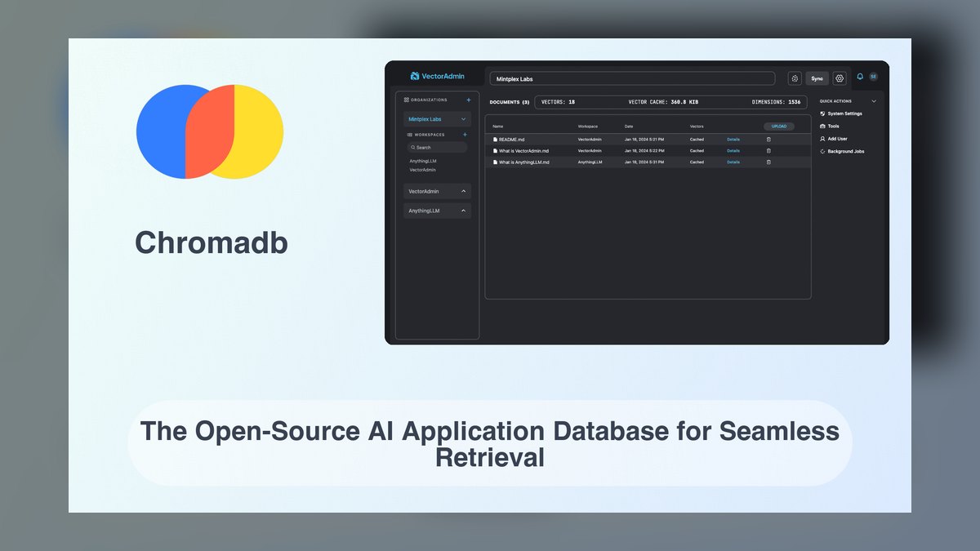Open the SE user avatar
Viewport: 980px width, 551px height.
pos(873,77)
